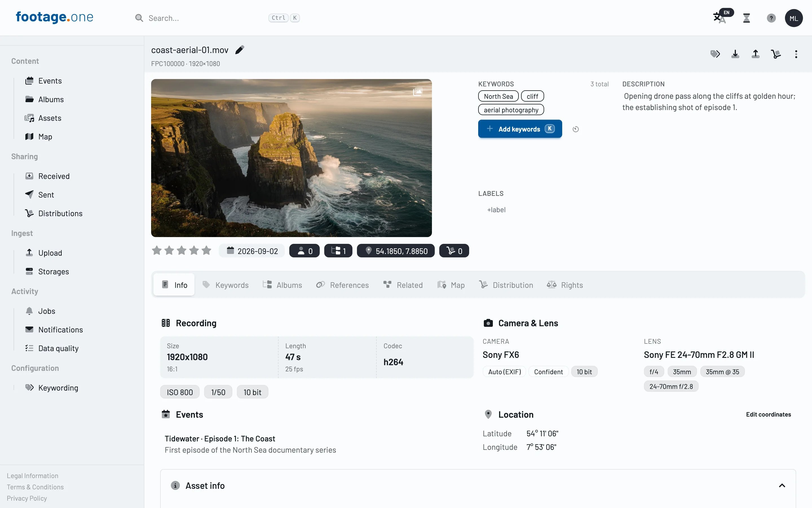
Task: Rate the asset with the third star
Action: (x=182, y=250)
